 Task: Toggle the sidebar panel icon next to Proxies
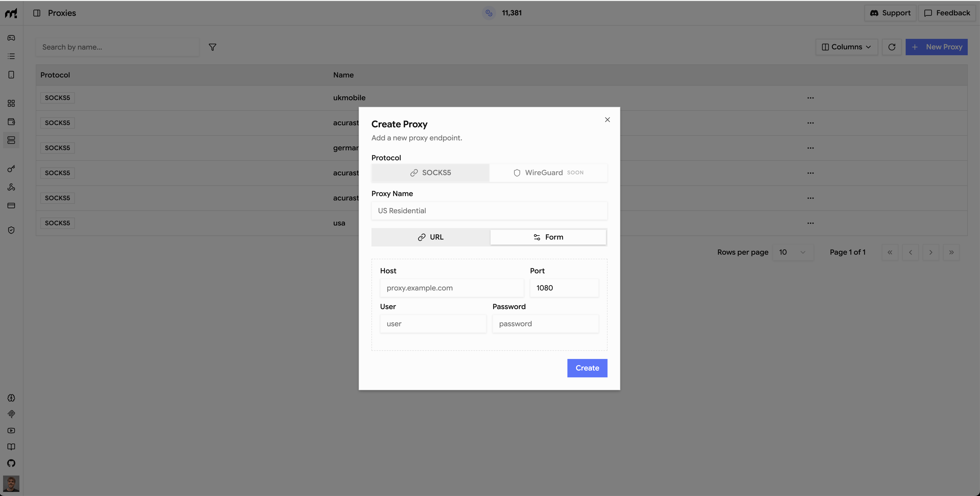(37, 13)
